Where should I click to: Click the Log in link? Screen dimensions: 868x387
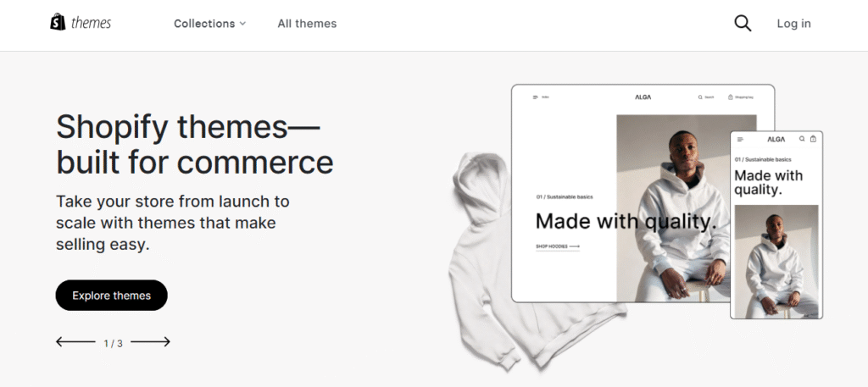pyautogui.click(x=793, y=23)
